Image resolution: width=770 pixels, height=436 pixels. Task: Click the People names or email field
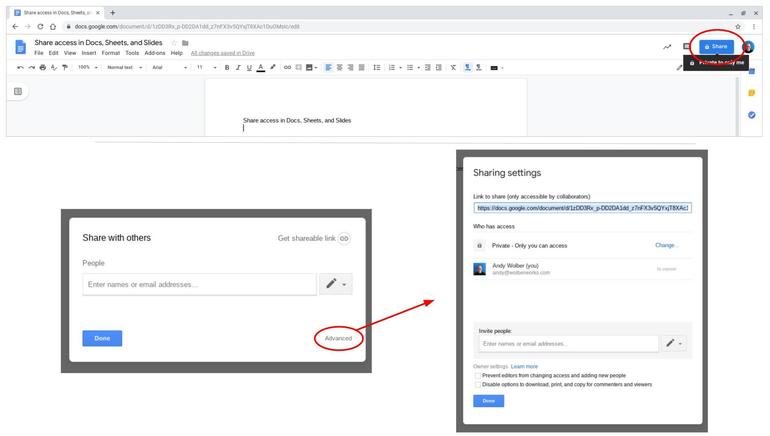[x=200, y=285]
